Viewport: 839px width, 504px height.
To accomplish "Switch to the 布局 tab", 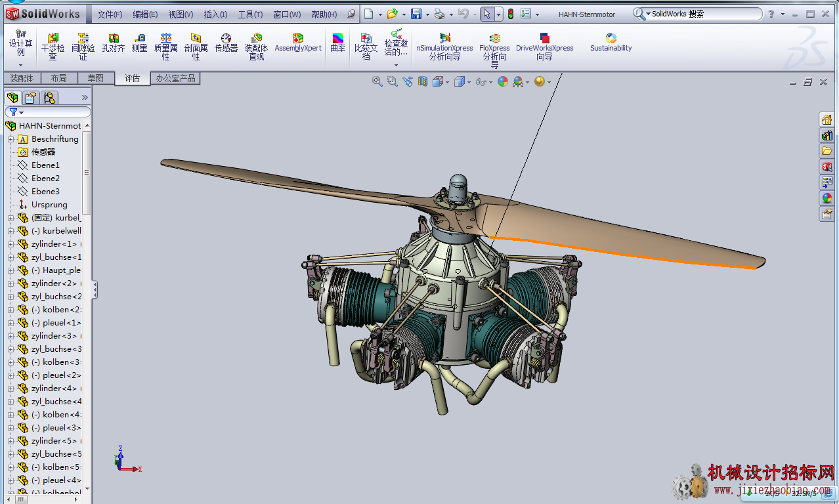I will tap(58, 78).
